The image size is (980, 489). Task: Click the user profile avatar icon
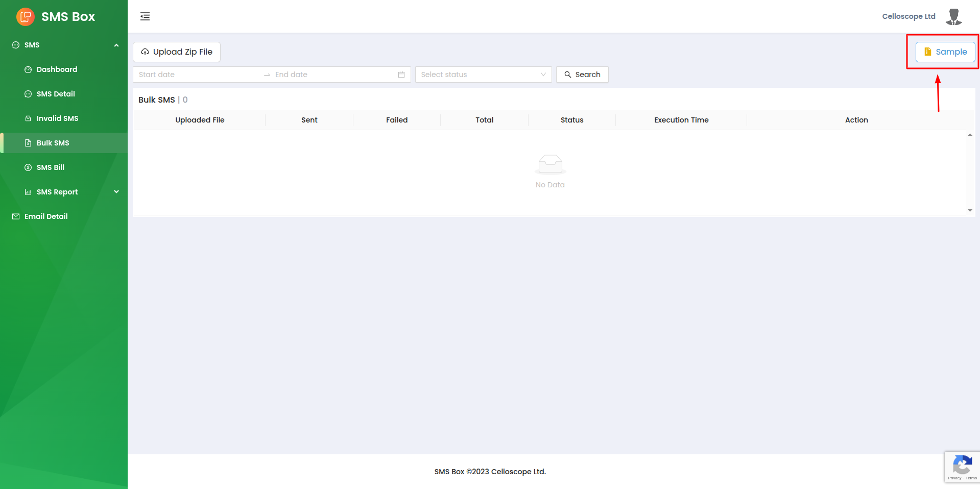[x=953, y=16]
